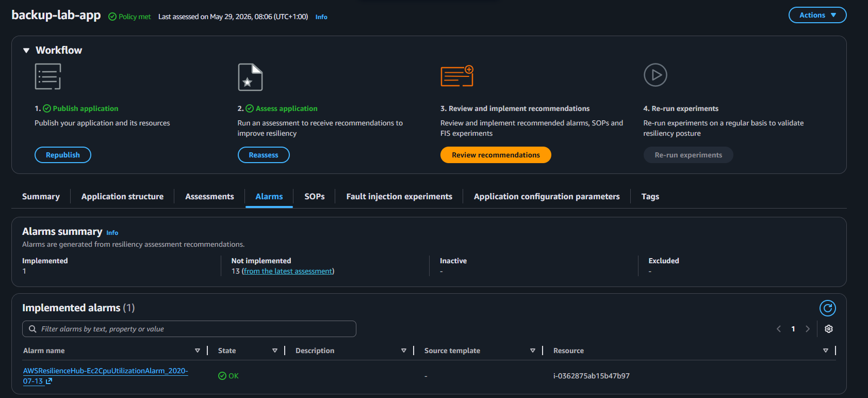Click the Resource column header text
Screen dimensions: 868x398
pos(568,351)
